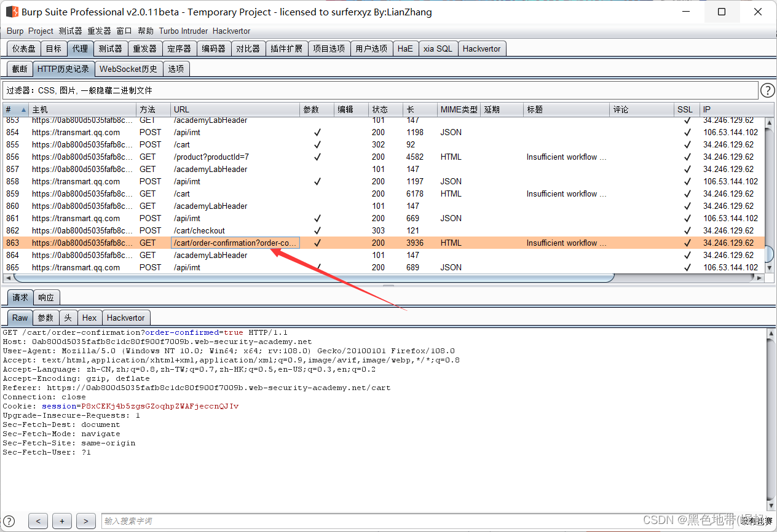This screenshot has height=532, width=777.
Task: Open the 截断 proxy sub-tab
Action: click(x=20, y=69)
